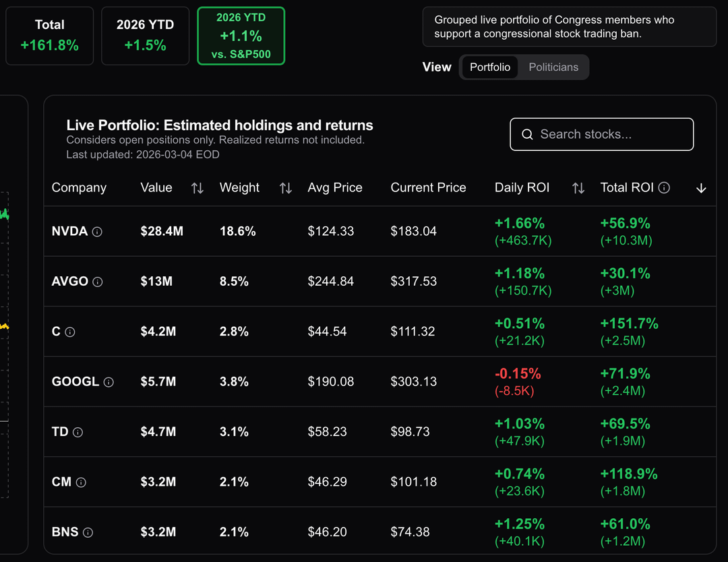Viewport: 728px width, 562px height.
Task: Select the Portfolio view toggle
Action: pyautogui.click(x=490, y=67)
